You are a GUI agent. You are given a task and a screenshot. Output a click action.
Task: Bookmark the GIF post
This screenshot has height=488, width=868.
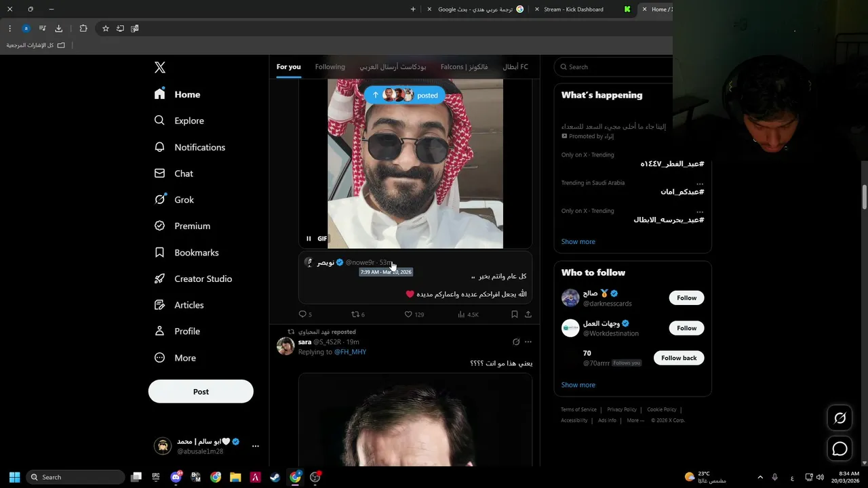515,314
